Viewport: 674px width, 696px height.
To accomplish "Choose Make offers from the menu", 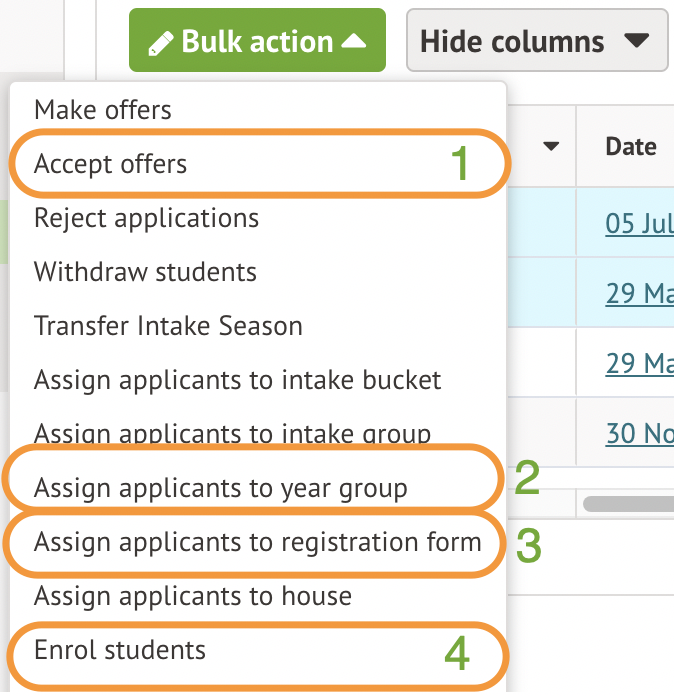I will tap(103, 110).
